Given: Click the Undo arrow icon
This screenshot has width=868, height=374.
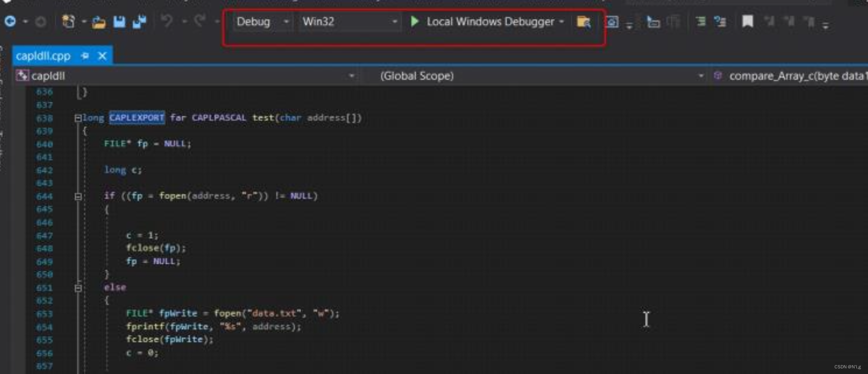Looking at the screenshot, I should [167, 21].
